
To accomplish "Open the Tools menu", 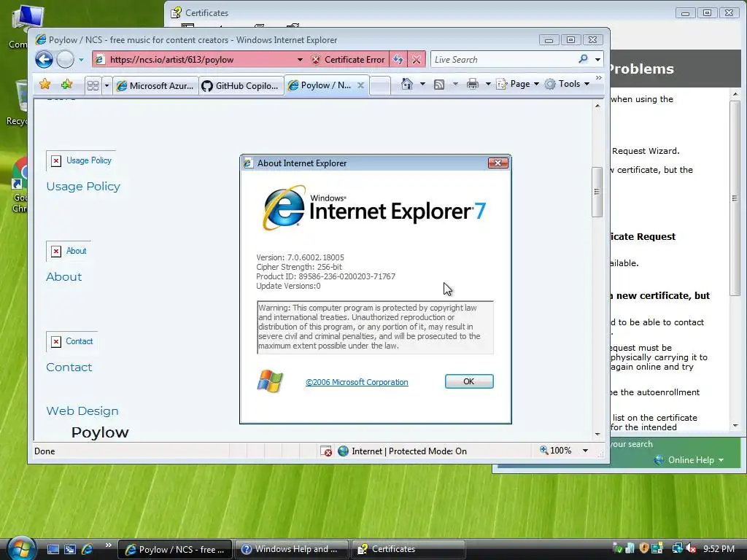I will click(x=567, y=85).
